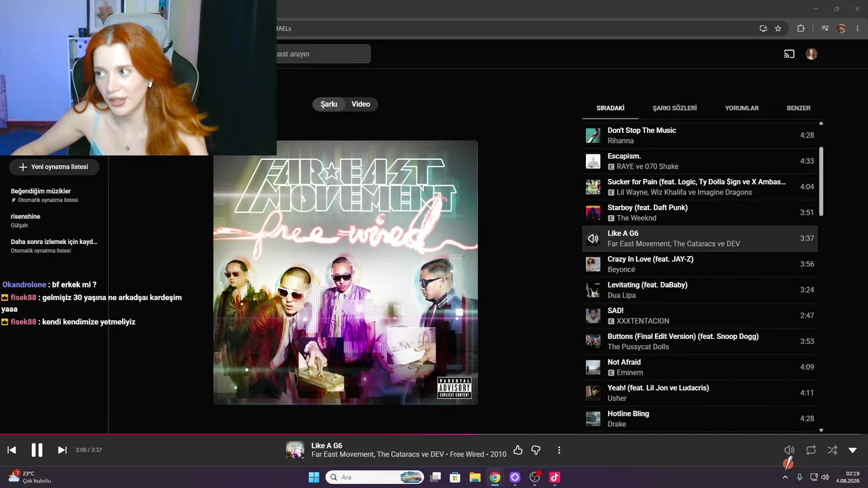868x488 pixels.
Task: Play Hotline Bling by Drake
Action: (700, 419)
